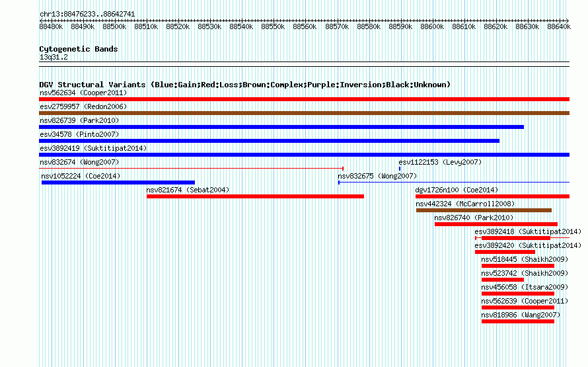Image resolution: width=588 pixels, height=367 pixels.
Task: Click the Cytogenetic Bands track title
Action: click(79, 49)
